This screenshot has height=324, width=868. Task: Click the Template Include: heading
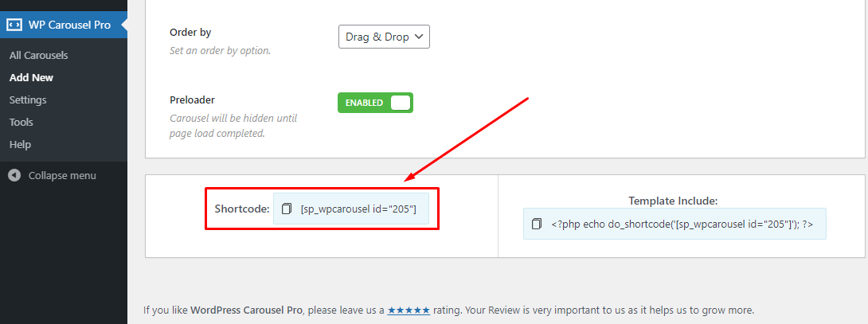click(673, 201)
